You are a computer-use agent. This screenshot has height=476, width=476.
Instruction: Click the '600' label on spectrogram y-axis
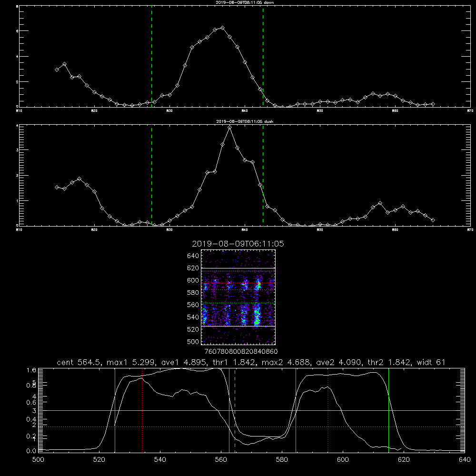click(193, 280)
